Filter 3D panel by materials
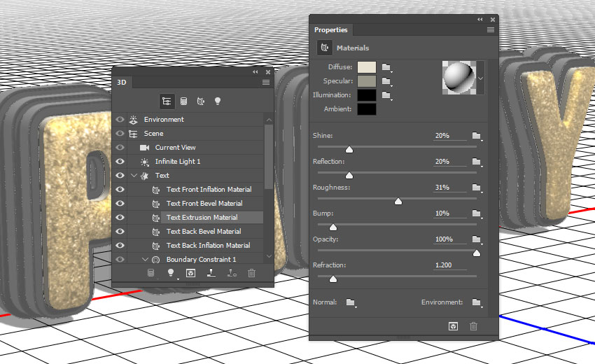Viewport: 595px width, 364px height. 200,101
